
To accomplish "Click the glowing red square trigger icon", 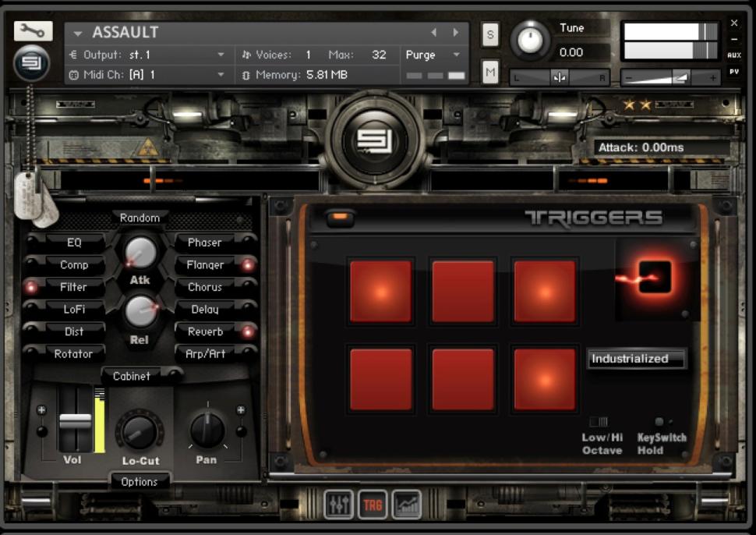I will tap(655, 277).
